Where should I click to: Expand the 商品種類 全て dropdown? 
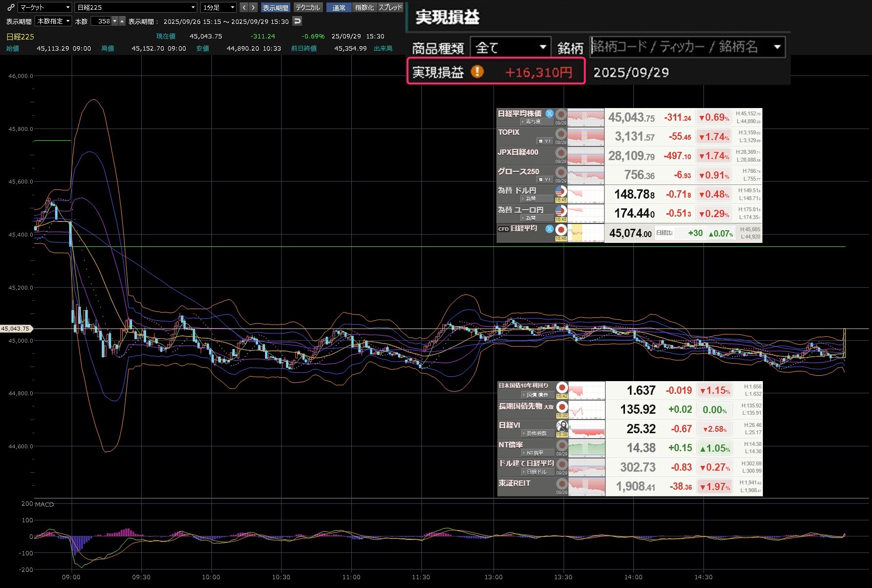(x=511, y=47)
